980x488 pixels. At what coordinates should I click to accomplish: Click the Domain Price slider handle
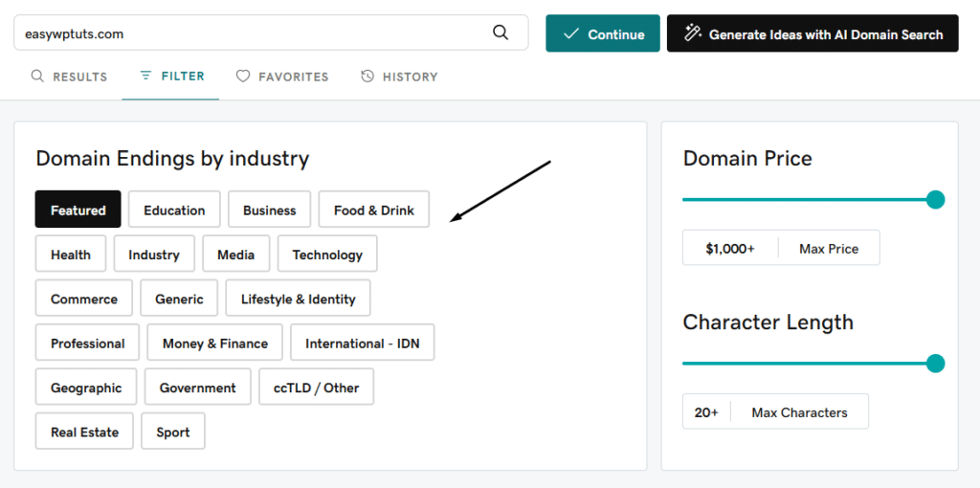935,200
